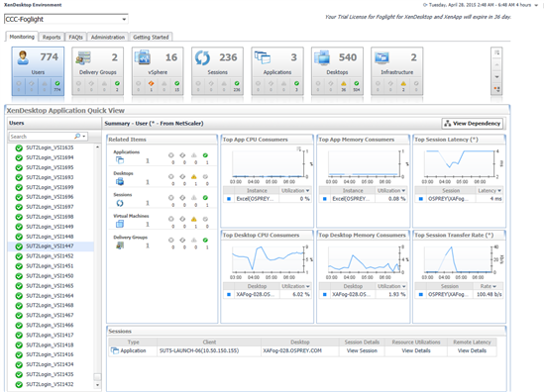The width and height of the screenshot is (545, 392).
Task: Select the Users tile icon
Action: pyautogui.click(x=24, y=58)
